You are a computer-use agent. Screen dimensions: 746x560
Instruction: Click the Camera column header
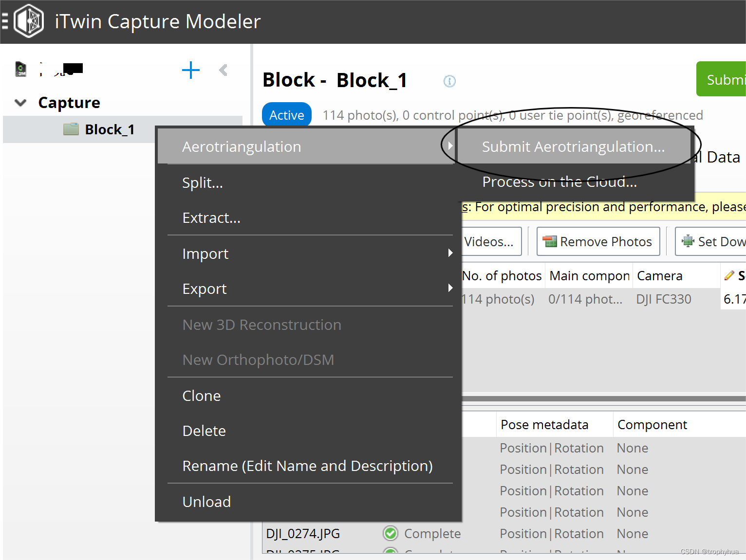[x=676, y=276]
